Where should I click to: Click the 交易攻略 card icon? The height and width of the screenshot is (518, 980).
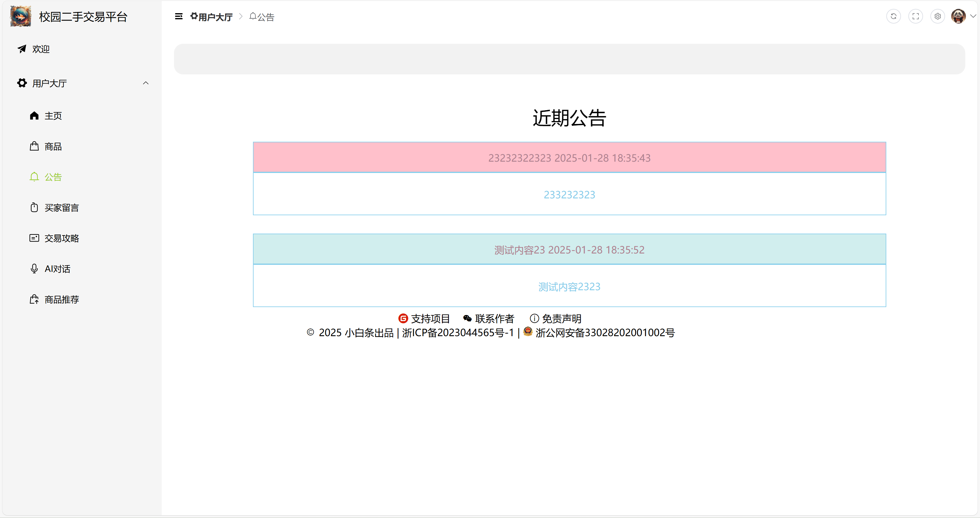(34, 238)
